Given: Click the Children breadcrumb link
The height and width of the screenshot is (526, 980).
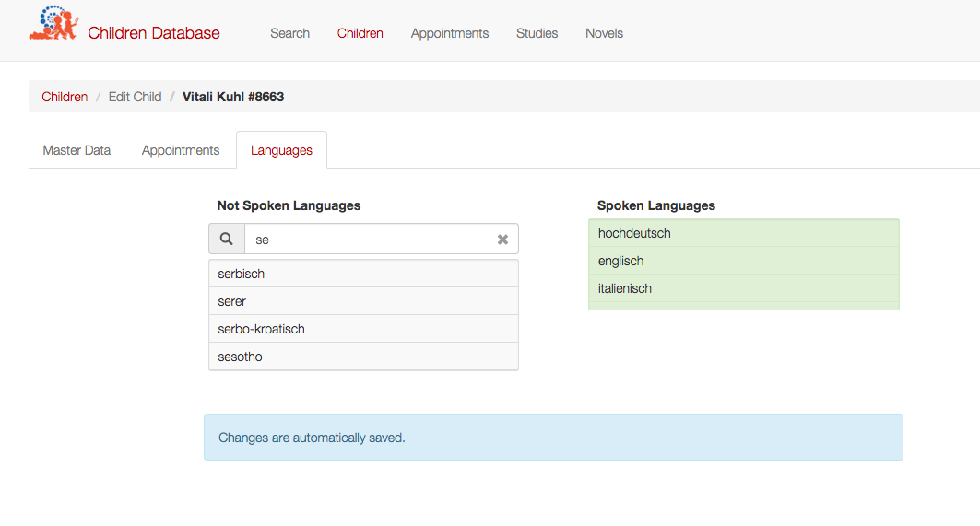Looking at the screenshot, I should click(65, 97).
